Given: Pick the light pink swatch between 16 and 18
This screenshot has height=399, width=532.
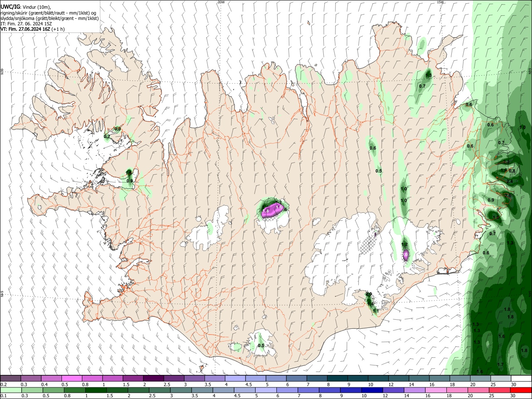Looking at the screenshot, I should tap(436, 390).
